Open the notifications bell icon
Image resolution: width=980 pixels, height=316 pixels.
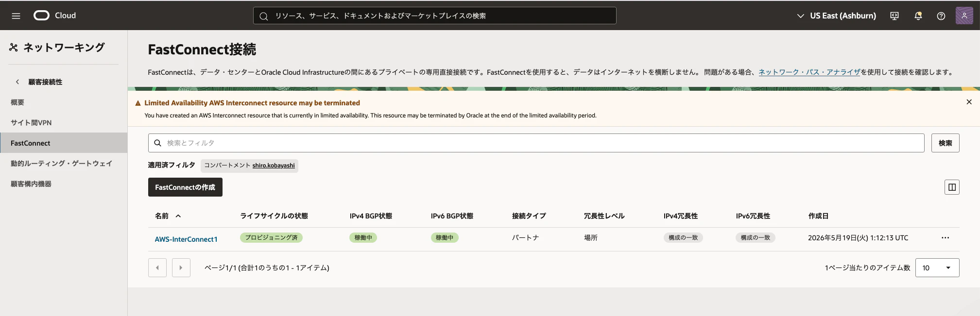918,16
